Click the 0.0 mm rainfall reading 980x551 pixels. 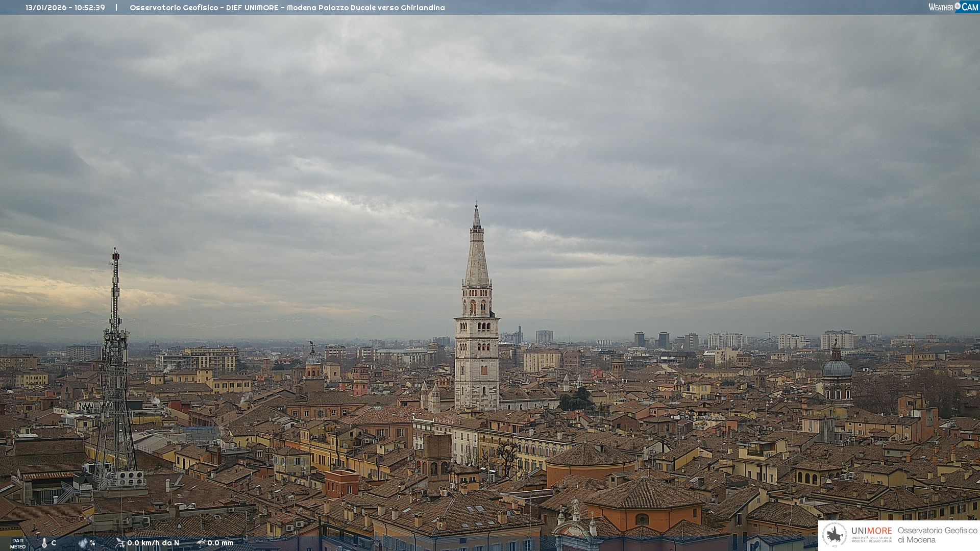pyautogui.click(x=220, y=543)
